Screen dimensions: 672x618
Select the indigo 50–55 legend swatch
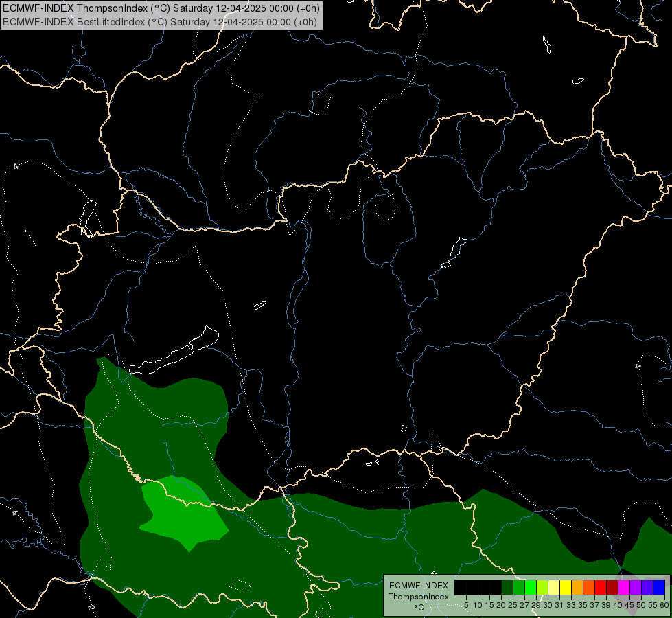[x=647, y=587]
